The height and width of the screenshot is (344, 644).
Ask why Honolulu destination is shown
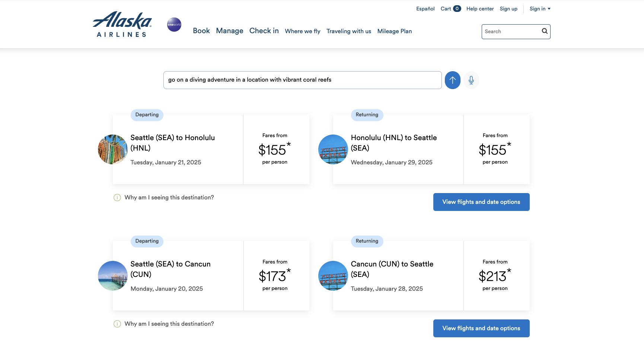pos(169,198)
